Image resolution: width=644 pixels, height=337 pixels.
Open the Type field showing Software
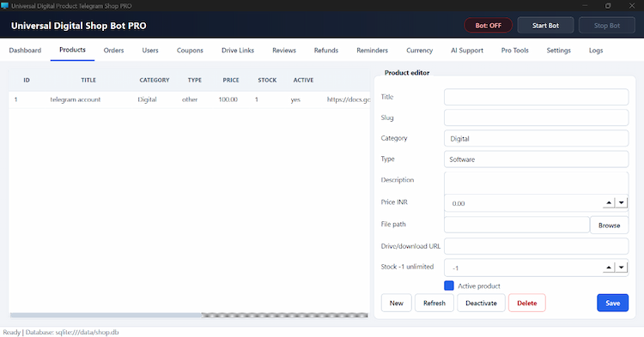[536, 159]
